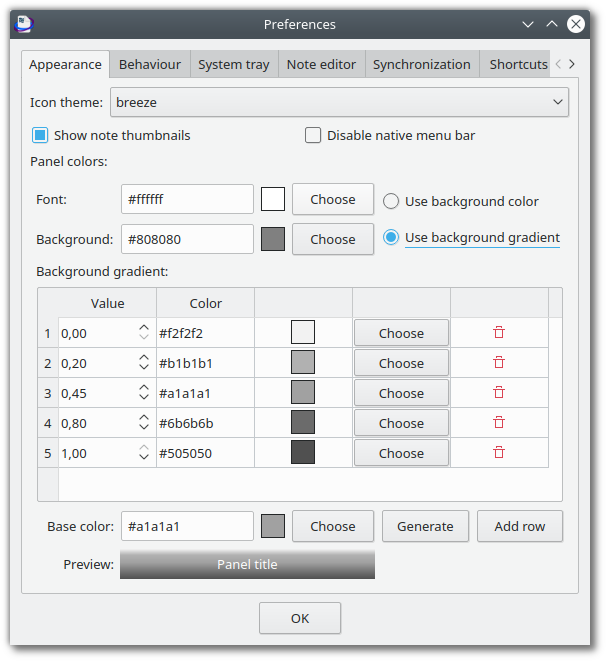Adjust value stepper for row 0,20
This screenshot has height=661, width=606.
click(144, 362)
